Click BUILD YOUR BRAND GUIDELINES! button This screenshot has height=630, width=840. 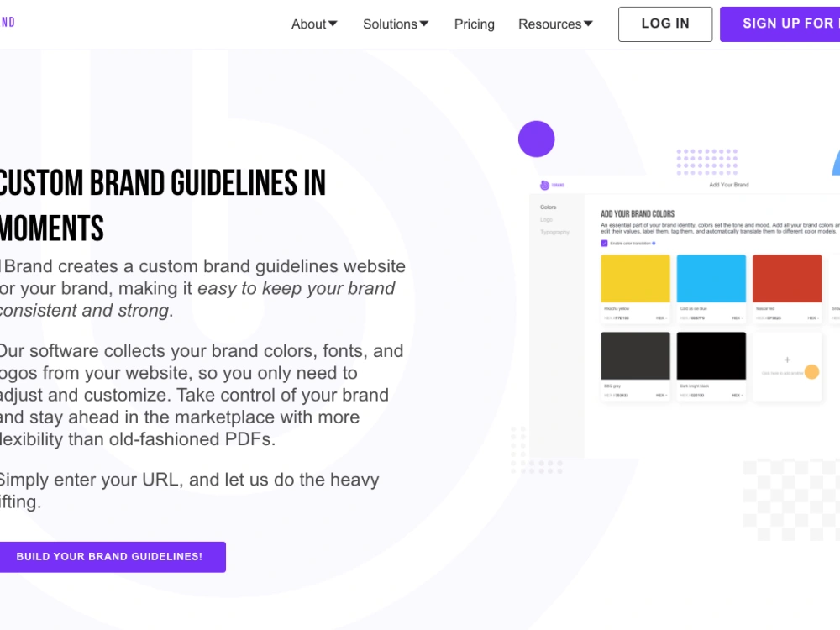113,557
